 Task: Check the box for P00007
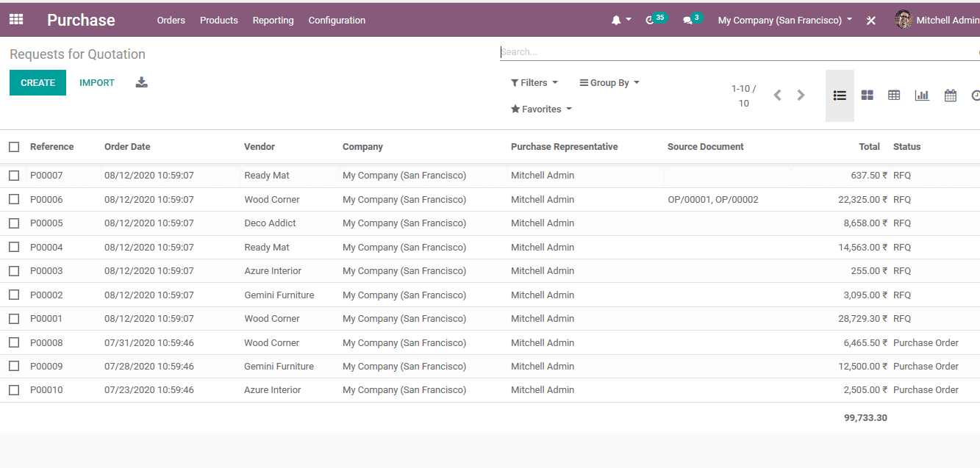pos(14,176)
